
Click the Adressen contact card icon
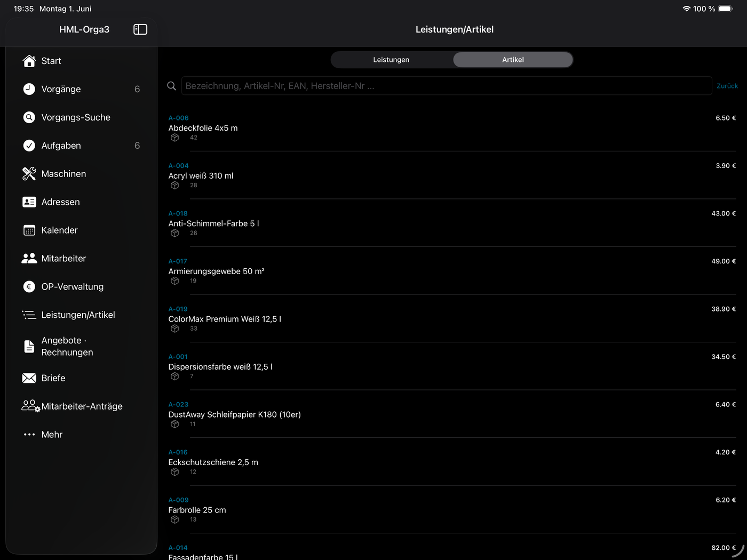[29, 202]
